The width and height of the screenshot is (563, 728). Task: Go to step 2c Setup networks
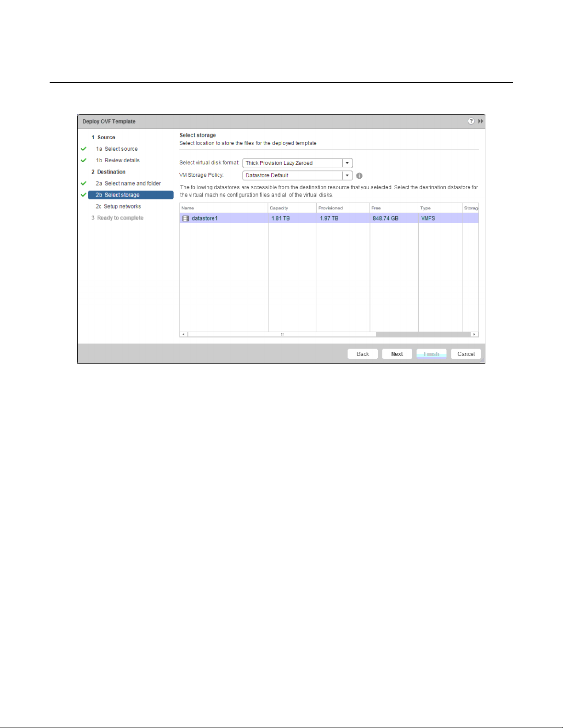click(x=118, y=206)
